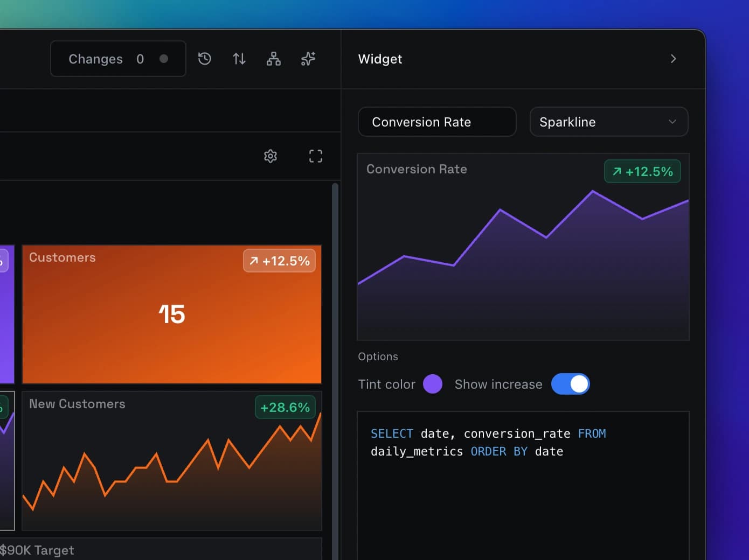Image resolution: width=749 pixels, height=560 pixels.
Task: Click the AI sparkle assistant icon
Action: point(308,59)
